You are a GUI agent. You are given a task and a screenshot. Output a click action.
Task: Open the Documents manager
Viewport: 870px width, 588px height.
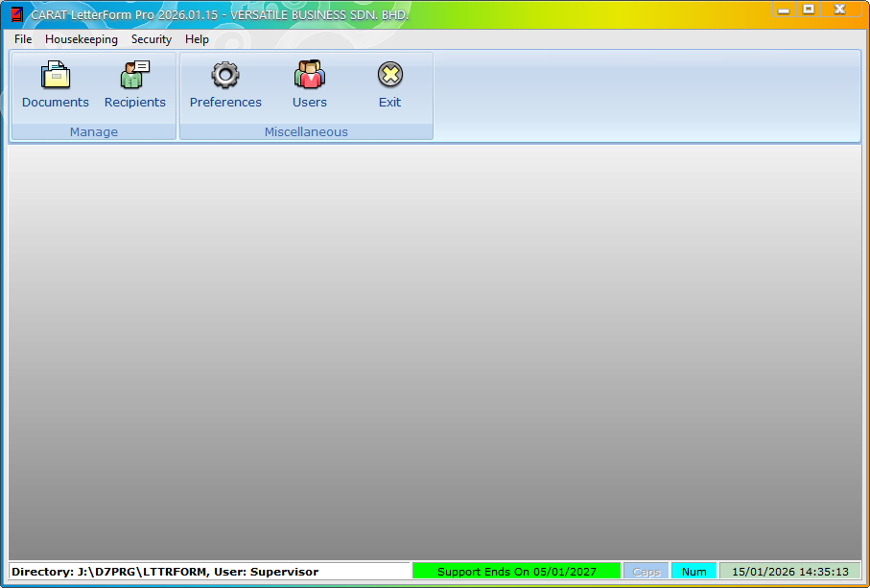[x=56, y=84]
